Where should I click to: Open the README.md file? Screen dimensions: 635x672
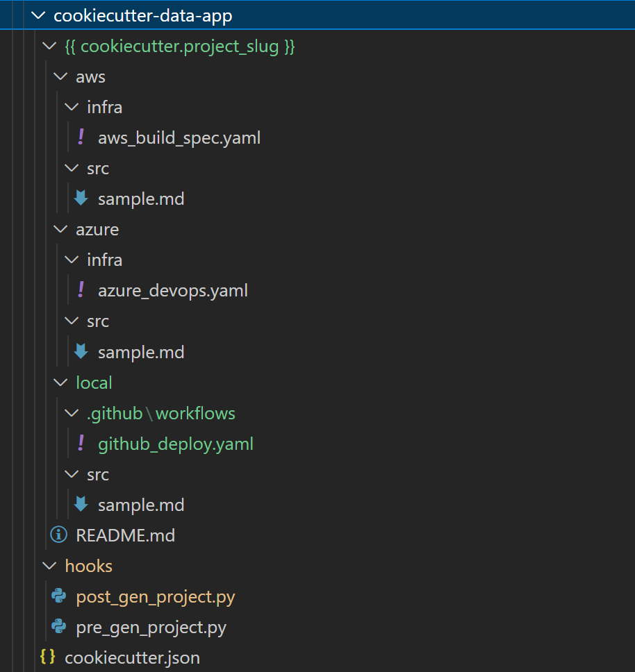click(x=126, y=536)
